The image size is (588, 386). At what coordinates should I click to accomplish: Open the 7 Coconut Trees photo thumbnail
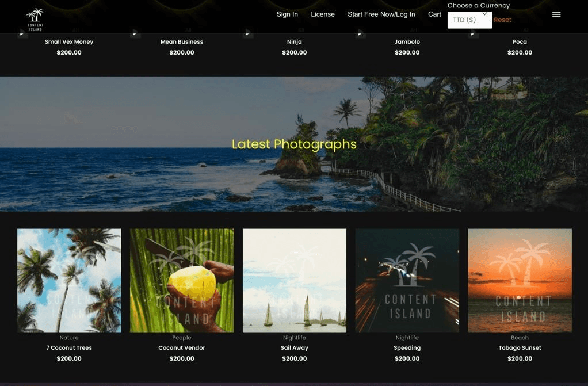[69, 280]
